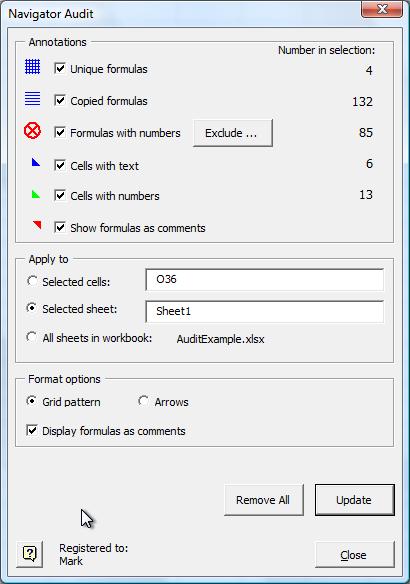The height and width of the screenshot is (584, 410).
Task: Select the Arrows format option
Action: click(143, 401)
